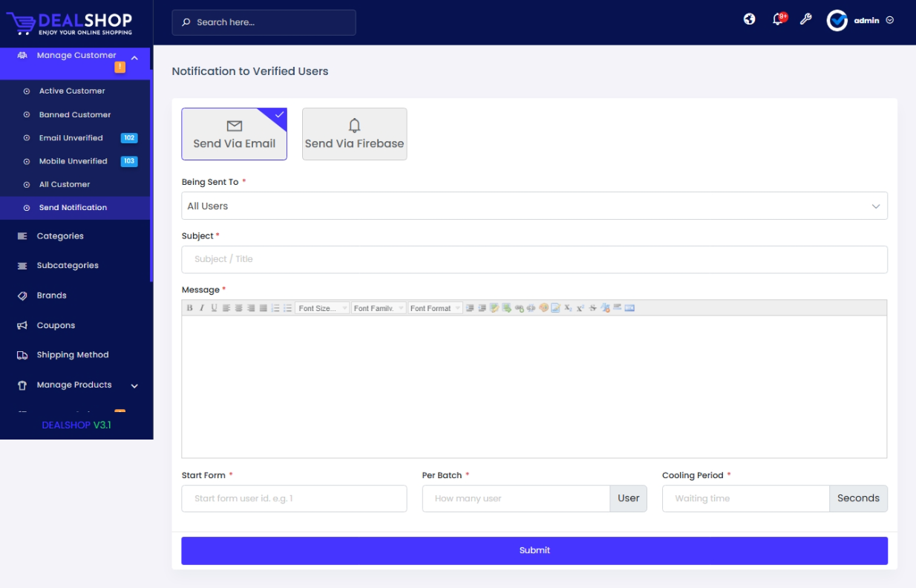Apply underline in the message editor
This screenshot has height=588, width=916.
coord(214,308)
